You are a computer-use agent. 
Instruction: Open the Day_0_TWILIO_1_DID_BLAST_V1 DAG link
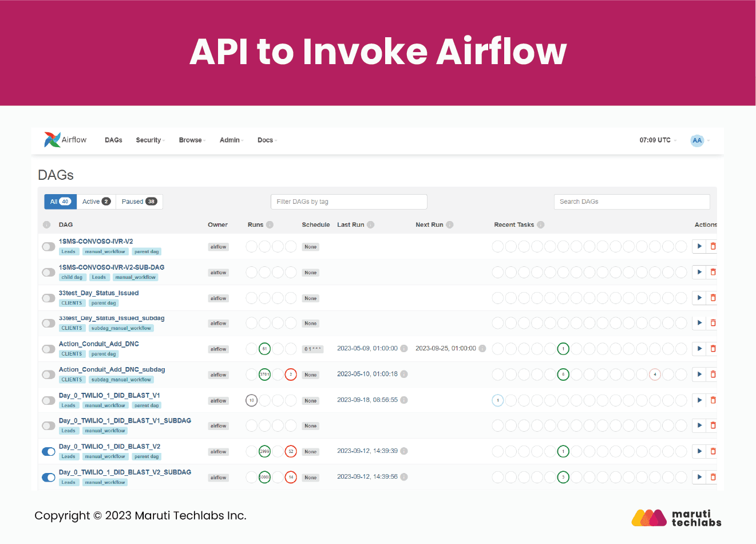click(109, 395)
